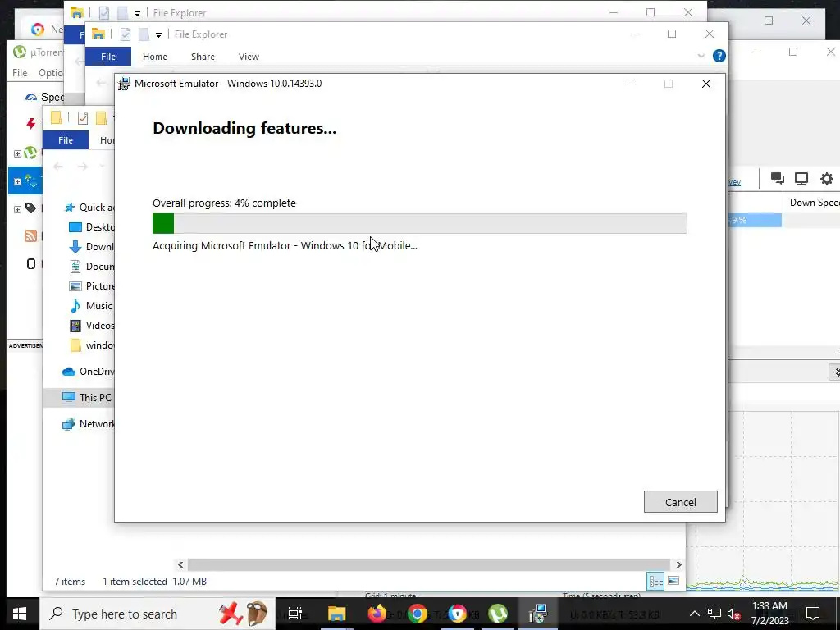Image resolution: width=840 pixels, height=630 pixels.
Task: Open Downloads folder in sidebar
Action: (92, 247)
